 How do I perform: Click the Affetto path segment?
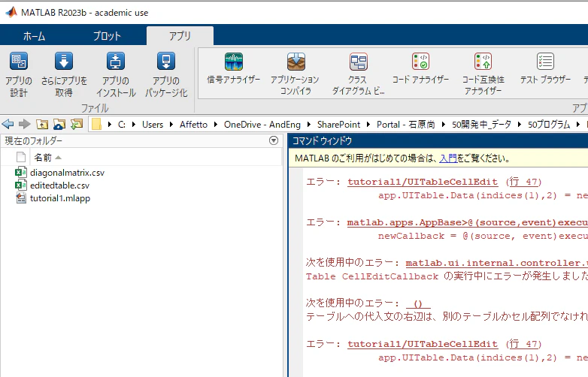193,125
